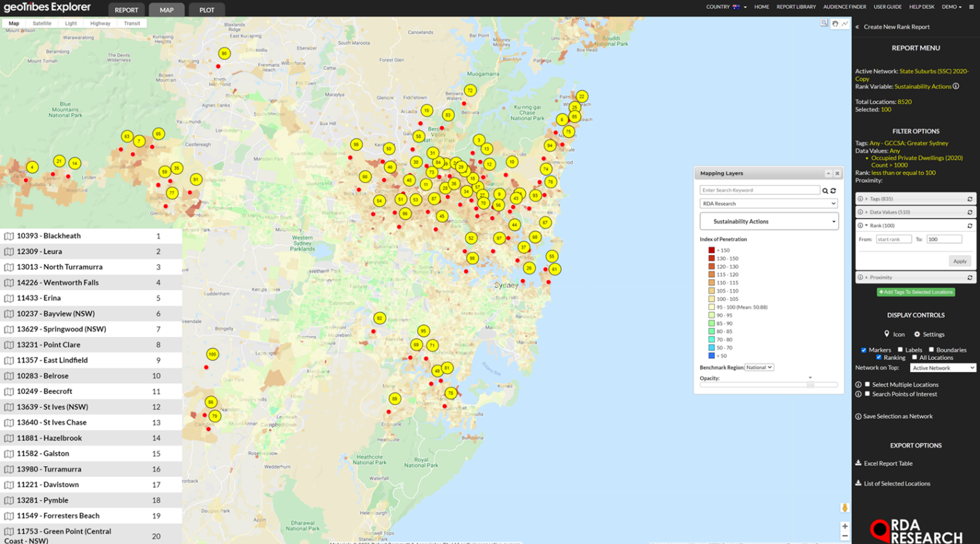980x544 pixels.
Task: Click the polyline draw tool icon
Action: 845,24
